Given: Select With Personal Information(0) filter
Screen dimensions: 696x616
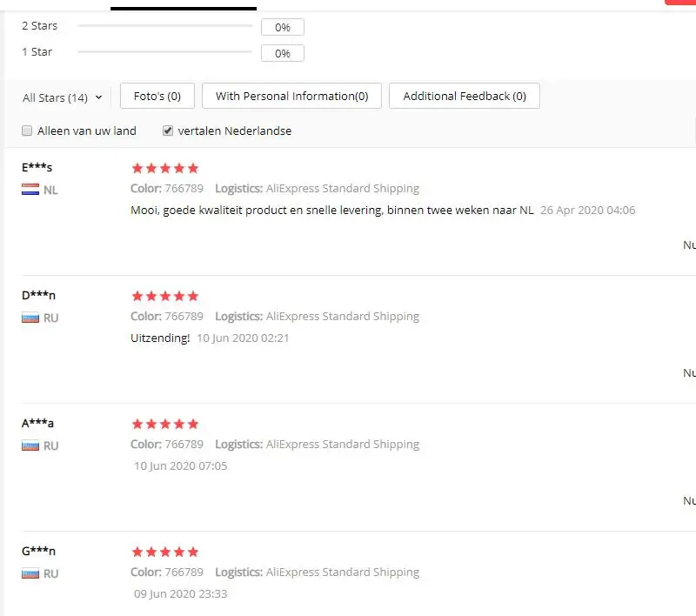Looking at the screenshot, I should (291, 96).
